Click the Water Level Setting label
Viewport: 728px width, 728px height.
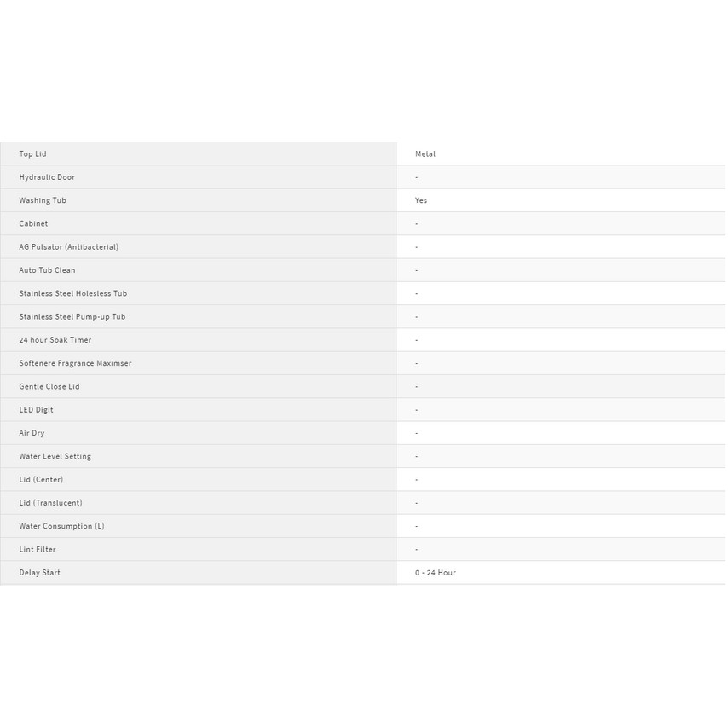coord(55,456)
